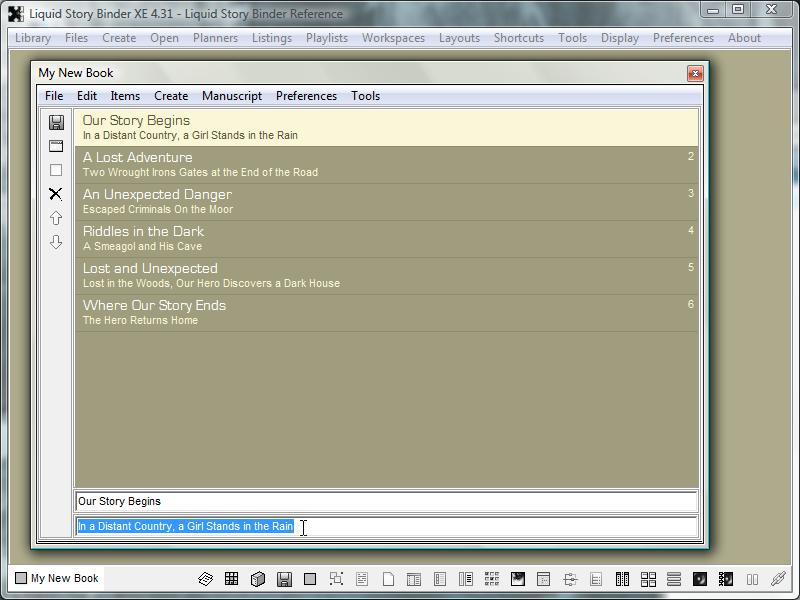Viewport: 800px width, 600px height.
Task: Open the Items menu in book window
Action: click(125, 96)
